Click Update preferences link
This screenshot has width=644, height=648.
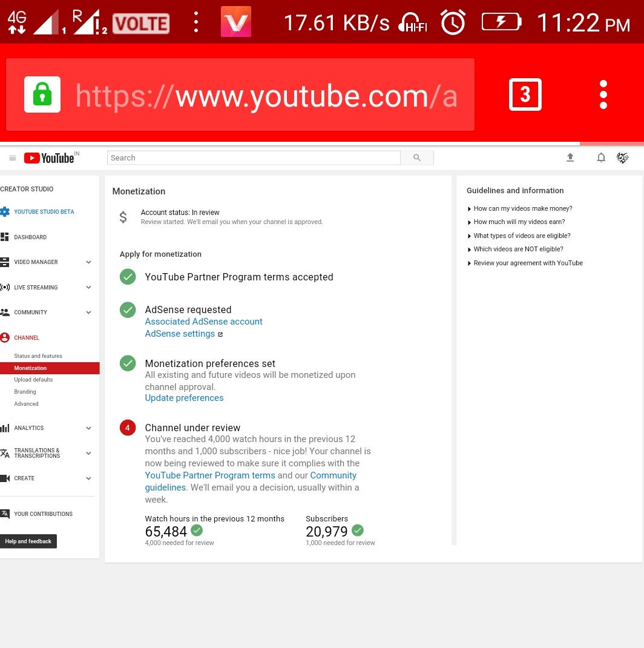184,398
